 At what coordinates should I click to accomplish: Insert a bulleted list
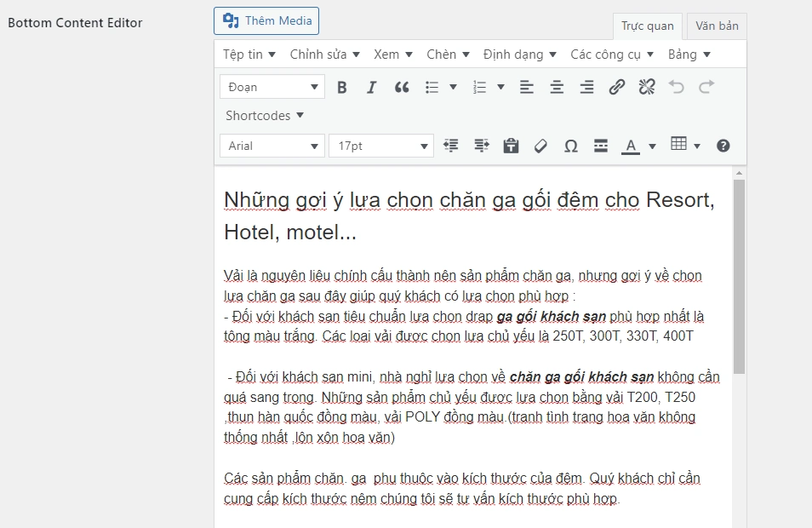point(432,87)
